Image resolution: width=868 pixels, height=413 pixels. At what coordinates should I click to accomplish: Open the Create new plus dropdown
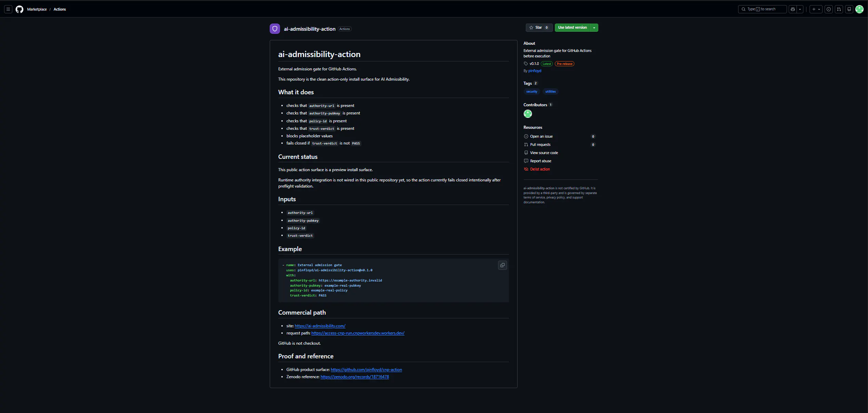point(816,9)
